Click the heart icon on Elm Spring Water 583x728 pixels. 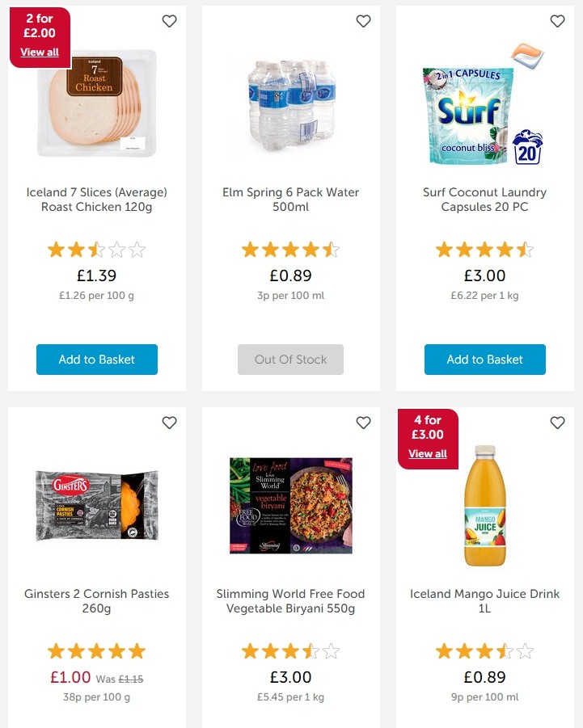coord(363,21)
